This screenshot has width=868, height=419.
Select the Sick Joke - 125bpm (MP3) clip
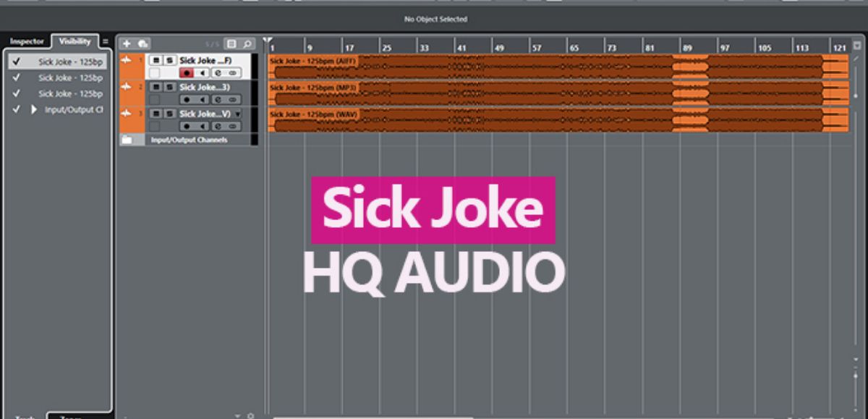(470, 94)
